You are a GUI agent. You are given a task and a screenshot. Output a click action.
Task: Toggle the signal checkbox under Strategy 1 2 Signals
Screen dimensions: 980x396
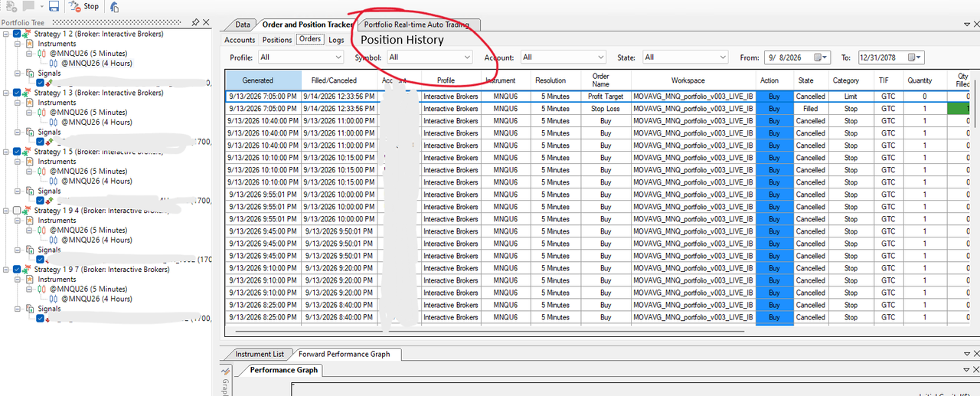pyautogui.click(x=41, y=83)
